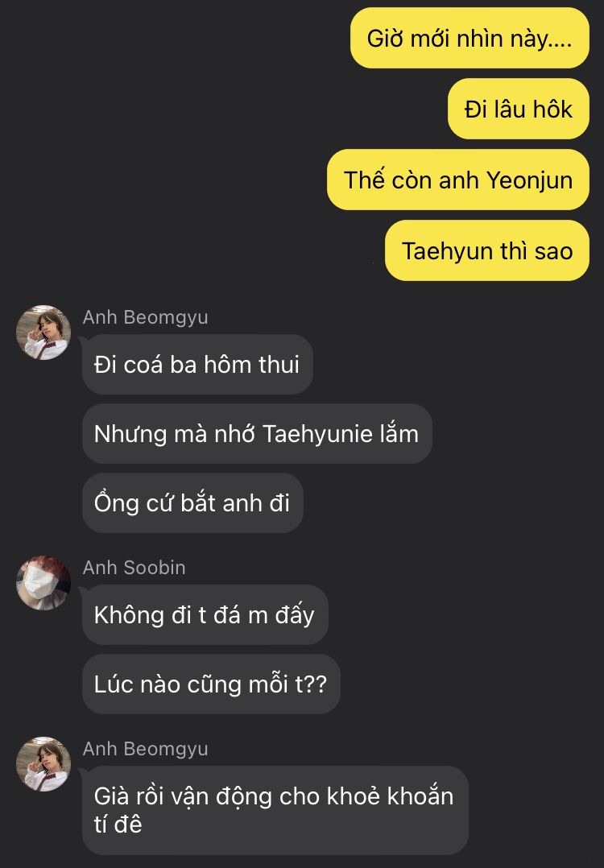Select the 'Giờ mới nhìn này....' yellow bubble
The height and width of the screenshot is (868, 604).
coord(470,38)
